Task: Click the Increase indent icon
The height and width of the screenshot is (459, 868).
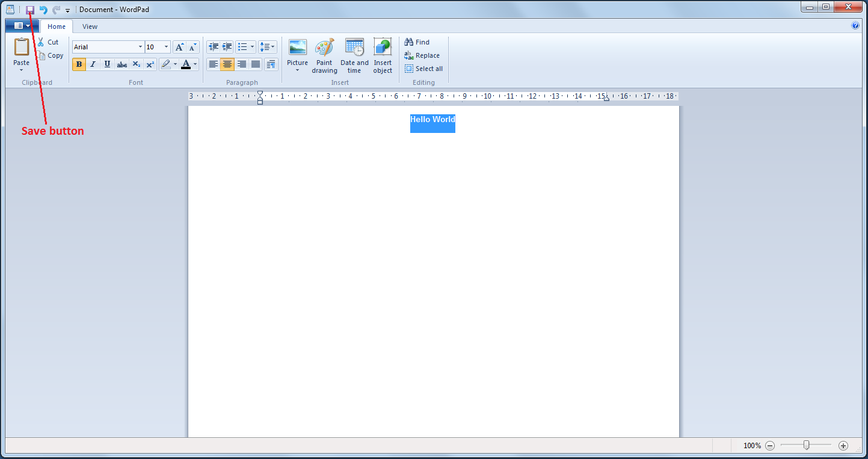Action: [227, 47]
